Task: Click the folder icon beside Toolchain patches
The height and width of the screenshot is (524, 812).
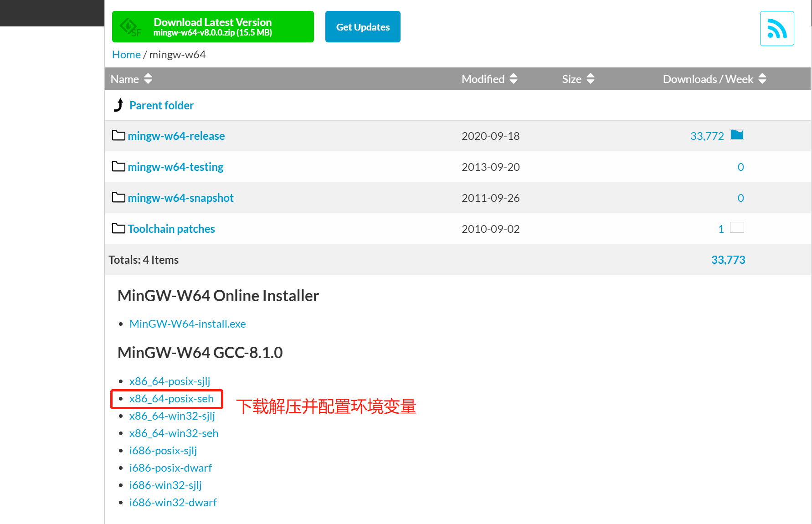Action: click(x=118, y=228)
